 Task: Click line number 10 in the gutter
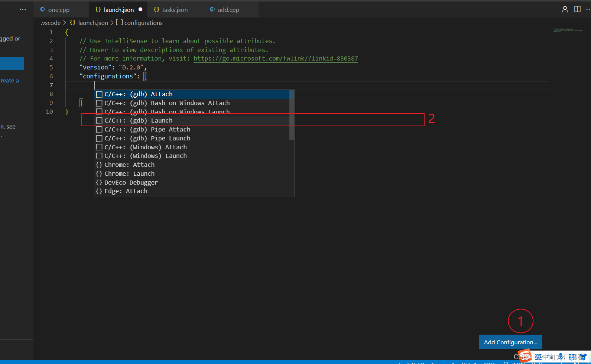point(49,112)
